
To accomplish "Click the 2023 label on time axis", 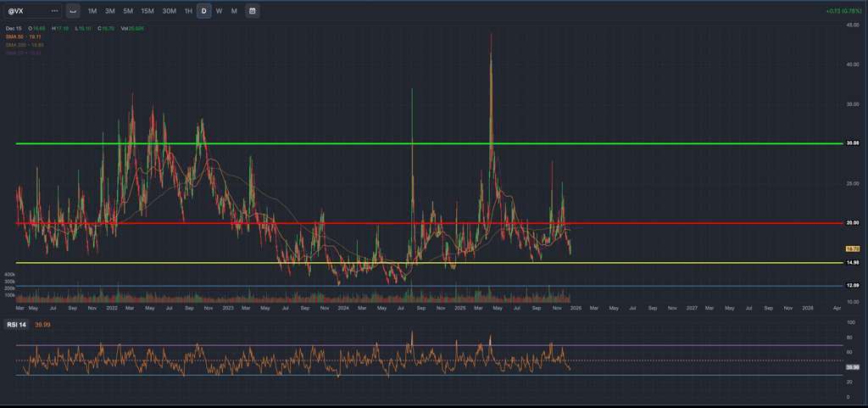I will pyautogui.click(x=227, y=307).
